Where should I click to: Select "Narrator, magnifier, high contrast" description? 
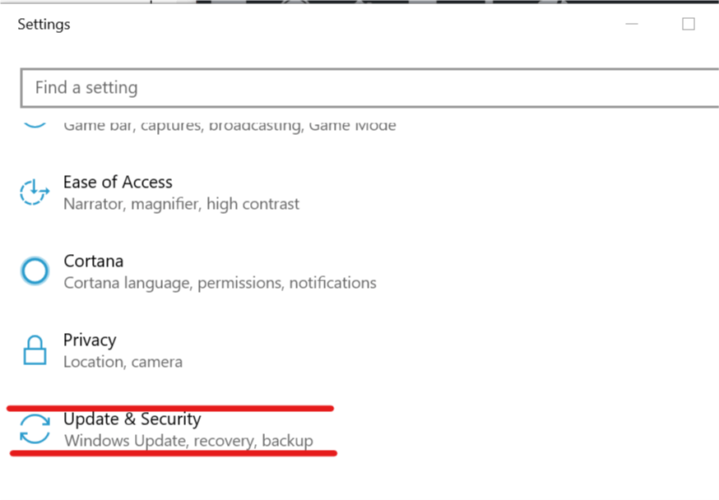181,204
